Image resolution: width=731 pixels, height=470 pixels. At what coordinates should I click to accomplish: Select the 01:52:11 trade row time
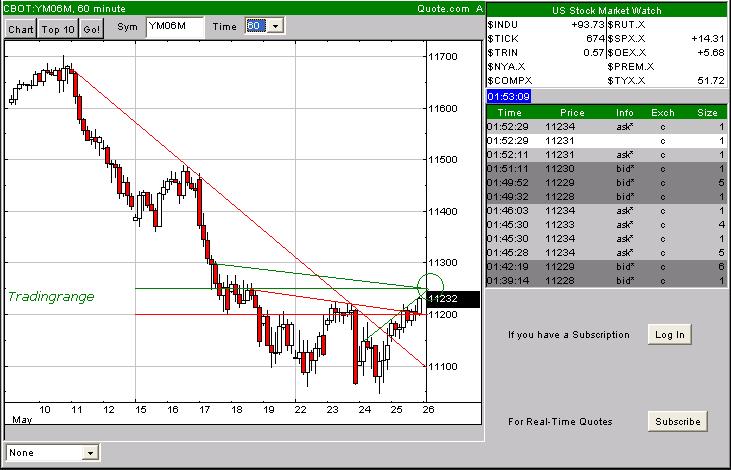point(508,155)
